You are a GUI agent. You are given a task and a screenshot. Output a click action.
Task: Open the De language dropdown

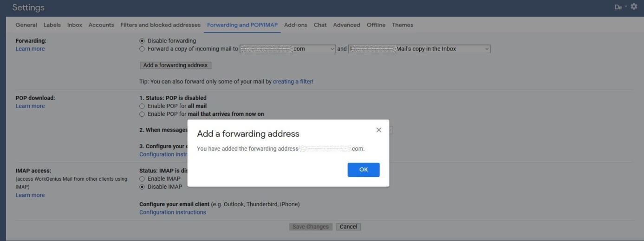621,7
